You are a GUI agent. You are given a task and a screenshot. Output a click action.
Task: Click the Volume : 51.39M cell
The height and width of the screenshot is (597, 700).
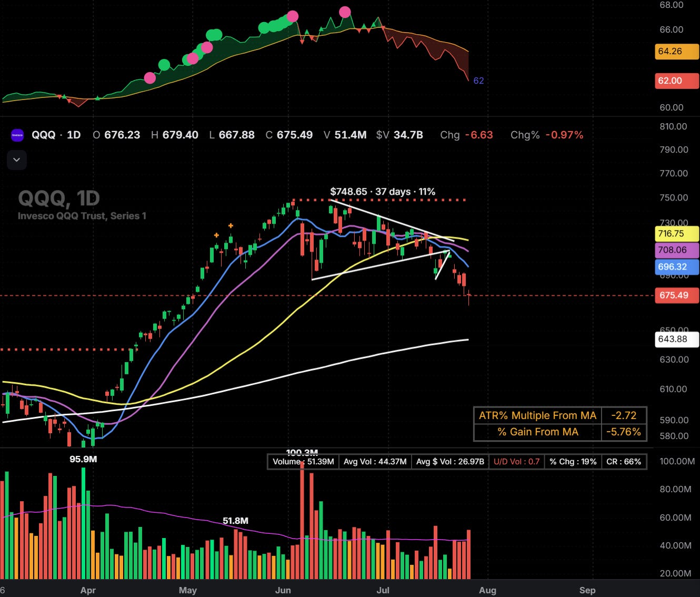(303, 462)
